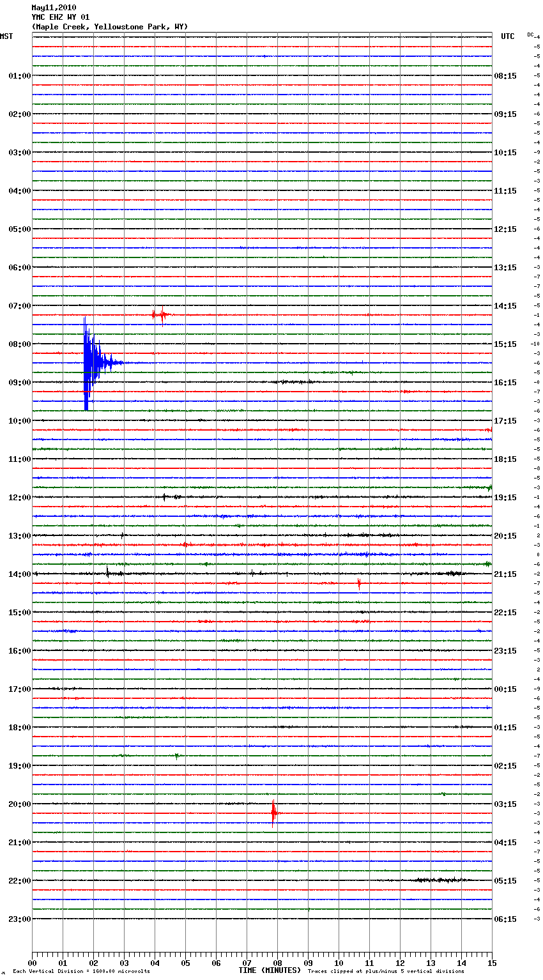Click the TIME (MINUTES) axis title
The height and width of the screenshot is (980, 543).
(270, 970)
